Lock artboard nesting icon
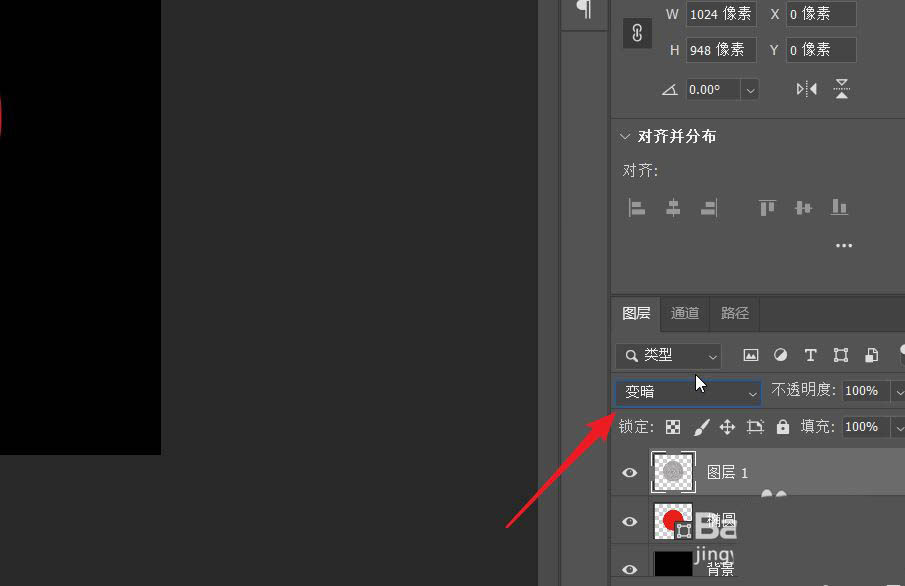The image size is (905, 586). click(755, 427)
